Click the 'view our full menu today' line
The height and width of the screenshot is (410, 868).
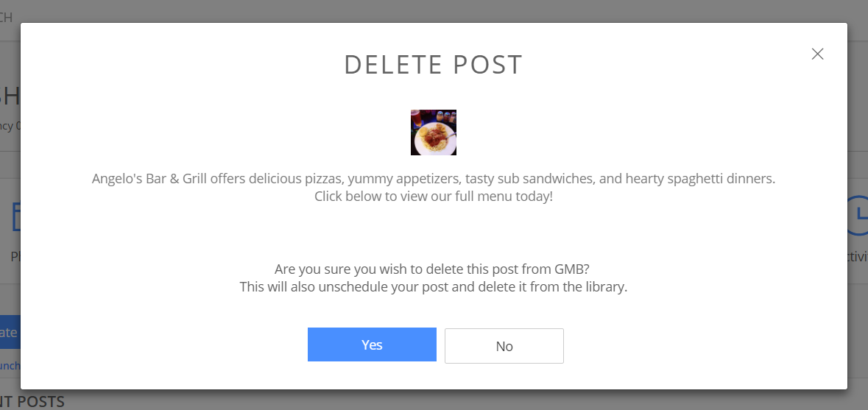coord(433,197)
